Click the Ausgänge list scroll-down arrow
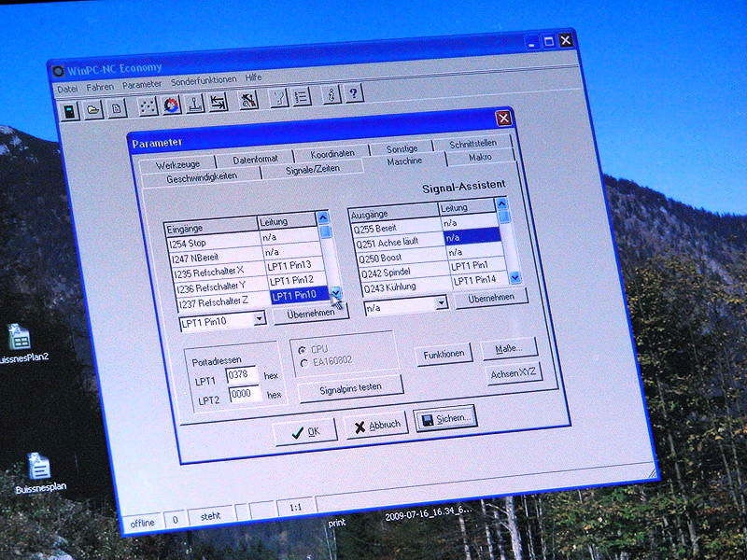 tap(514, 277)
